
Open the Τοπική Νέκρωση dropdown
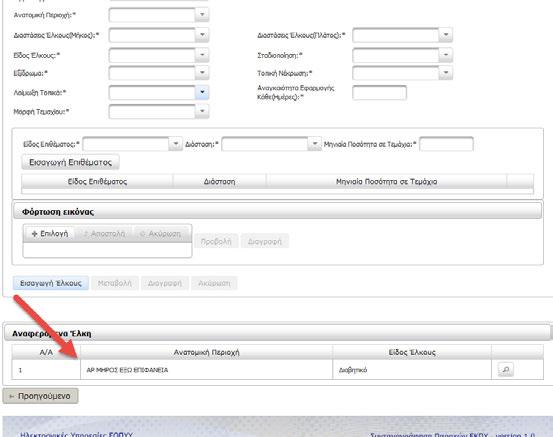click(x=446, y=73)
